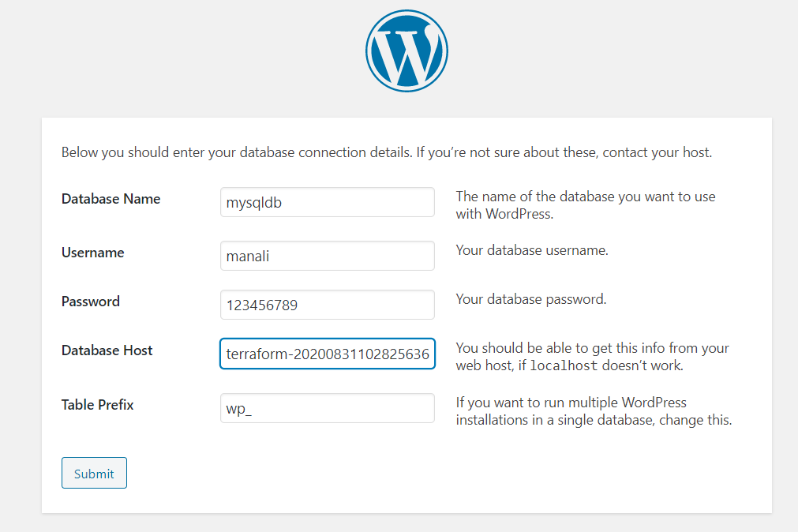
Task: Select the Password input field
Action: click(x=328, y=305)
